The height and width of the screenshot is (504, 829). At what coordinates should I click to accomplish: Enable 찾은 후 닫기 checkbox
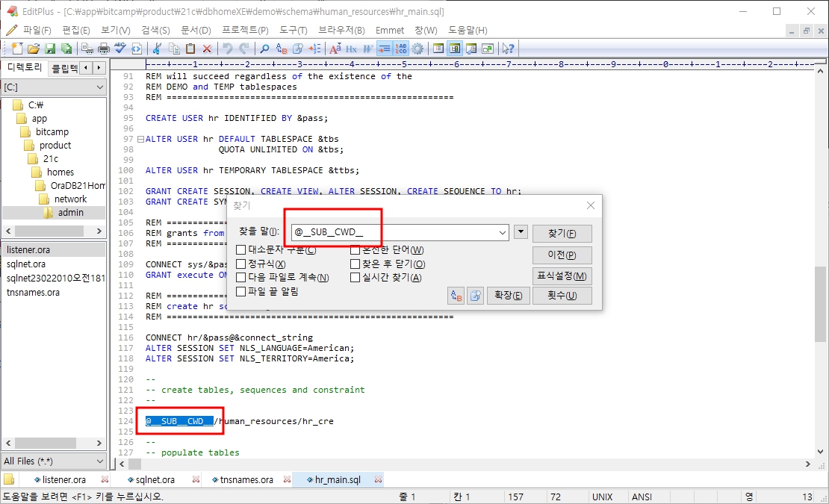(x=355, y=264)
